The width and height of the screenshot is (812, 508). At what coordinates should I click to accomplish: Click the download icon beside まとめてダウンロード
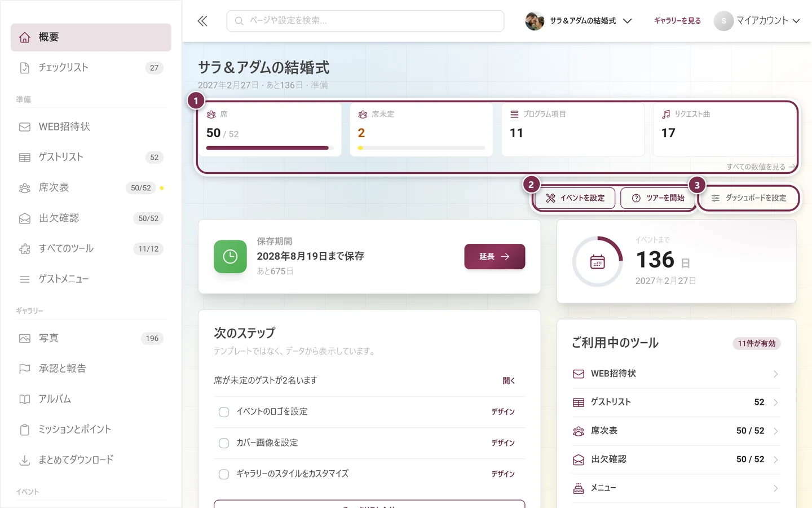click(25, 461)
